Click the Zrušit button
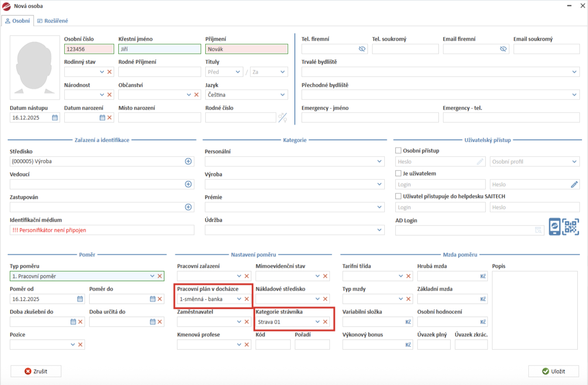Image resolution: width=588 pixels, height=385 pixels. pyautogui.click(x=36, y=371)
